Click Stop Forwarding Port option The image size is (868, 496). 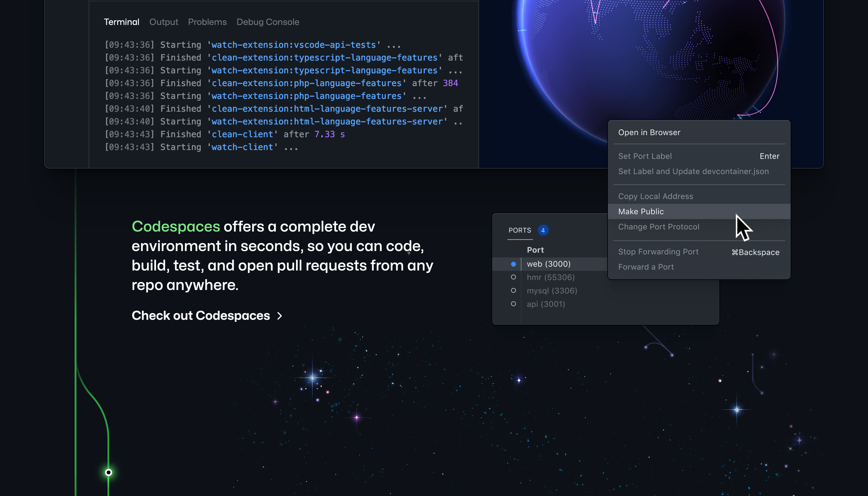tap(658, 252)
